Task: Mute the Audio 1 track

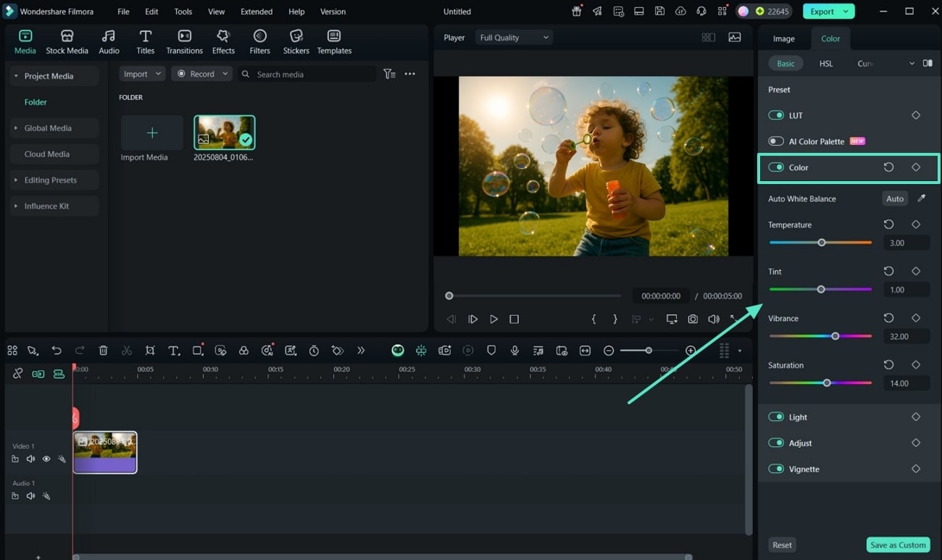Action: [x=30, y=496]
